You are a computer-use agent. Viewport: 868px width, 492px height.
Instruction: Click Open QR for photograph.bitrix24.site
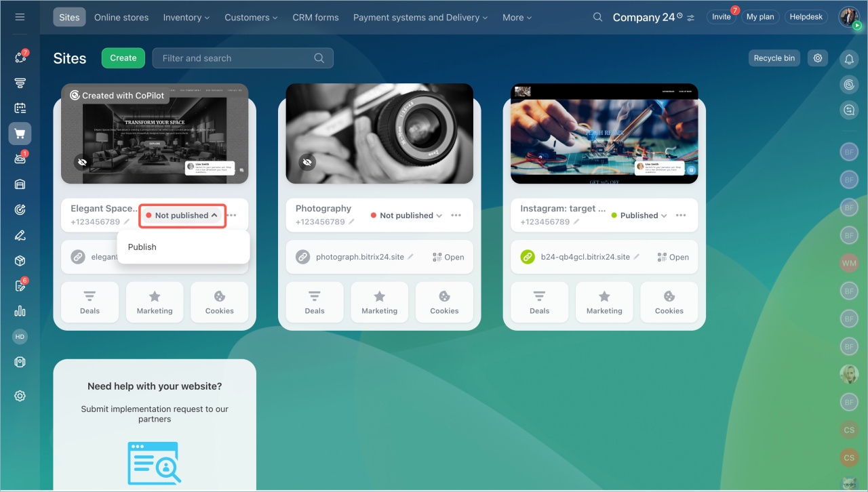click(448, 257)
